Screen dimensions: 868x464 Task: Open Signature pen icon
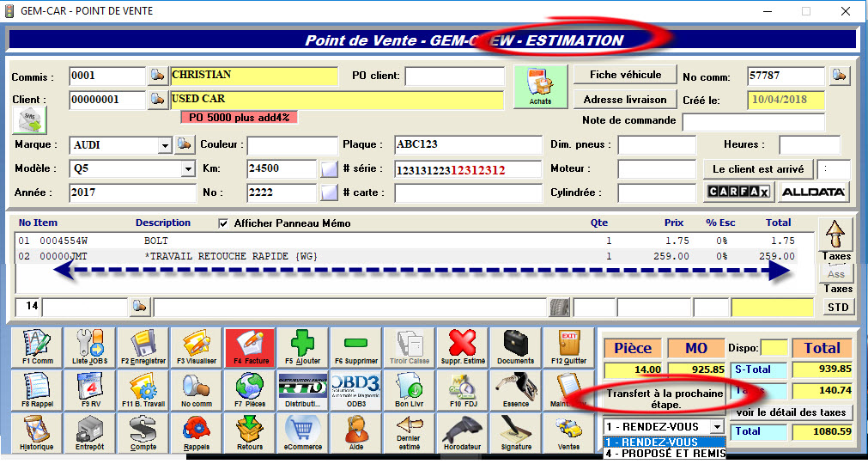[x=515, y=434]
